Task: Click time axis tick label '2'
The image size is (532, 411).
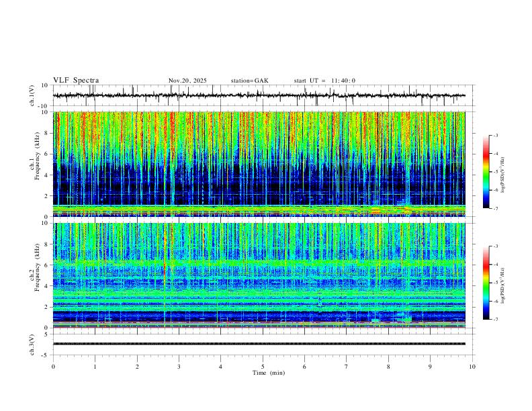Action: 137,367
